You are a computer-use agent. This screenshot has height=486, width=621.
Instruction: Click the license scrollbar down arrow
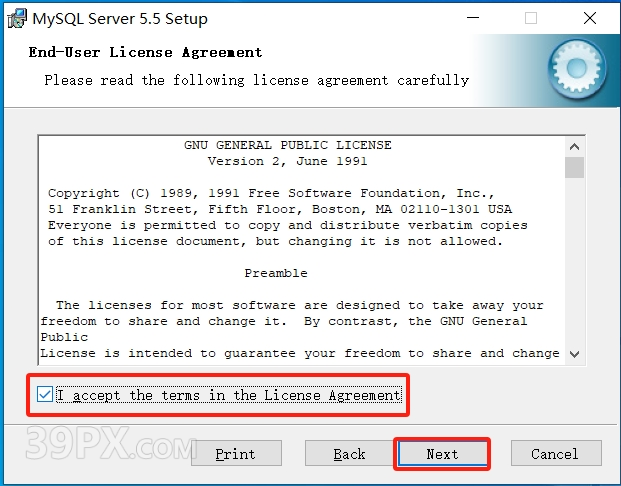point(574,353)
